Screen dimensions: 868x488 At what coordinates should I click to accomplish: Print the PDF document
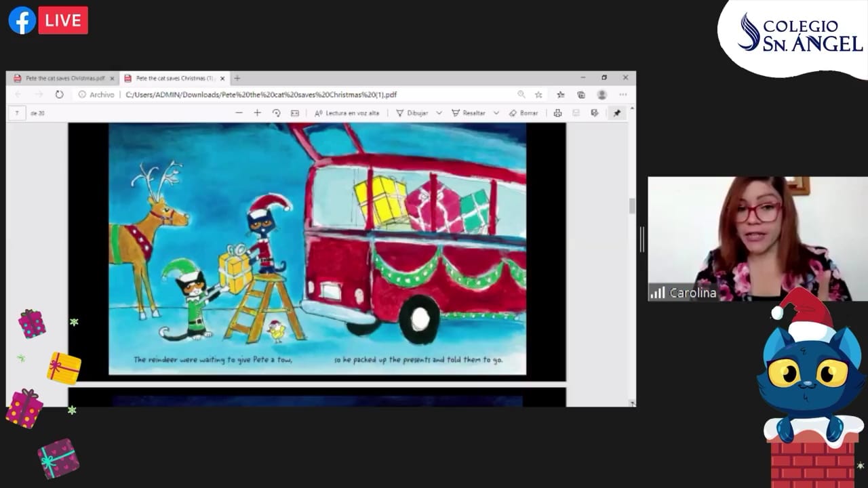(557, 113)
